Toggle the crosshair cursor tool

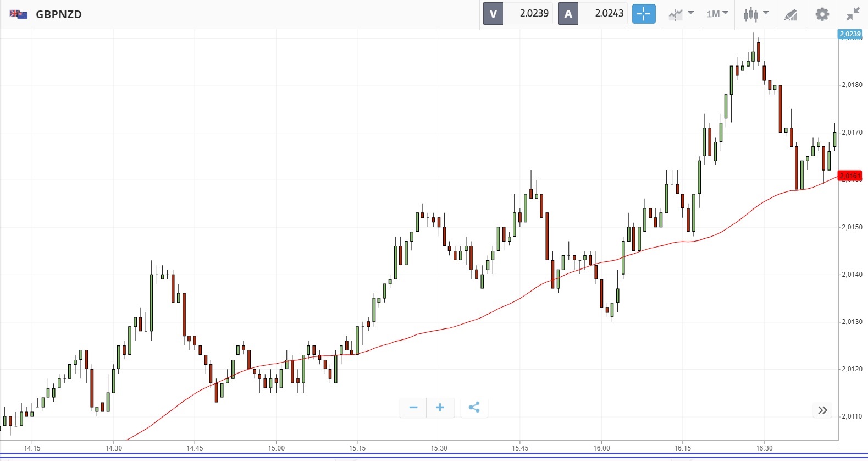click(x=644, y=14)
